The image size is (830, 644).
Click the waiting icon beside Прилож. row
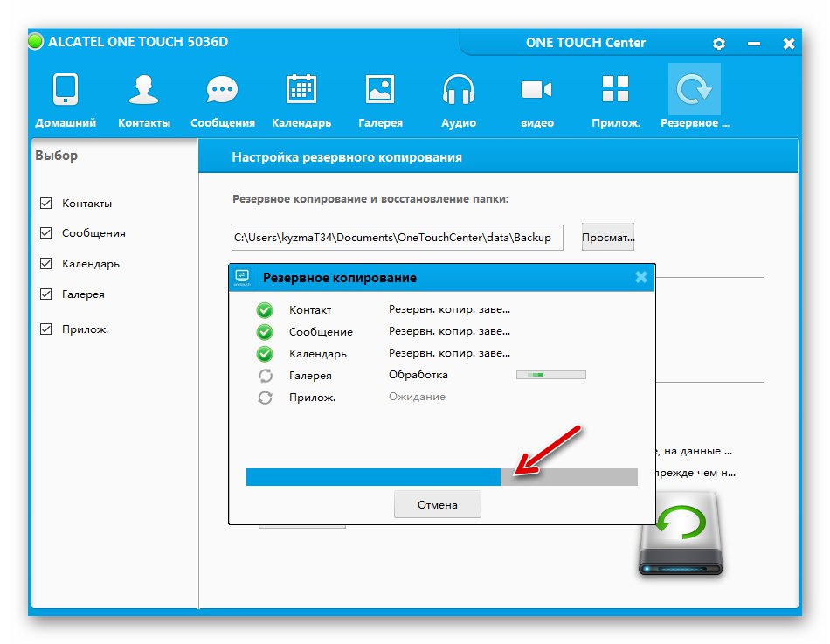coord(266,398)
